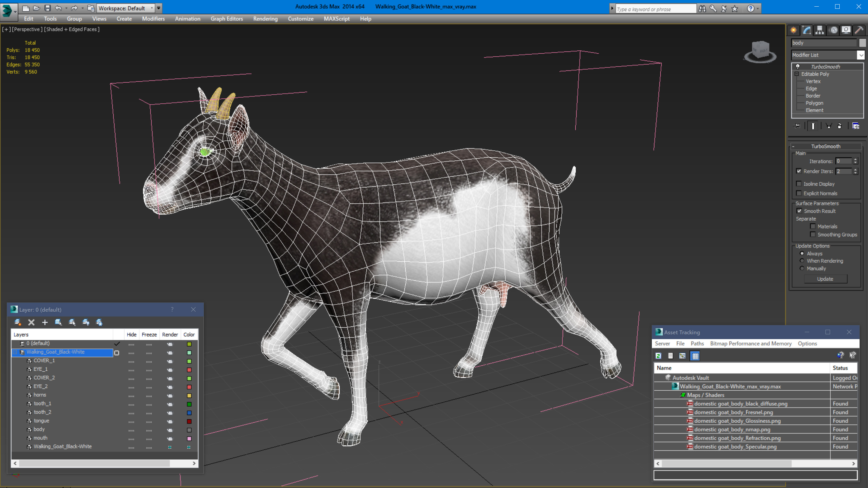Enable Isoline Display checkbox
Image resolution: width=868 pixels, height=488 pixels.
click(799, 183)
